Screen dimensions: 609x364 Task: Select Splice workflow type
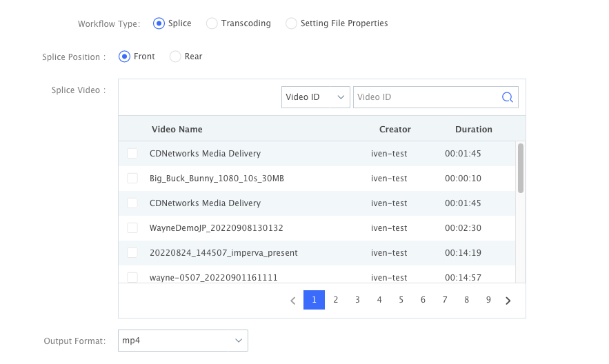click(x=159, y=23)
